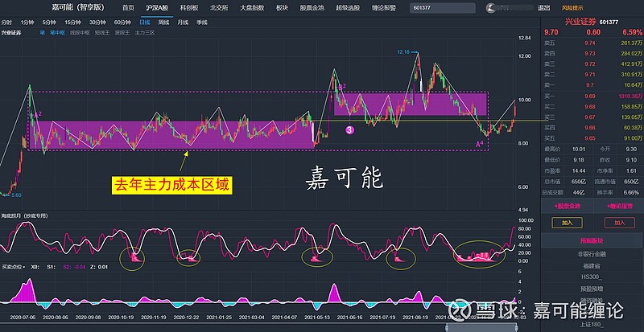Open the 福建省 sector entry
This screenshot has height=332, width=644.
tap(592, 266)
